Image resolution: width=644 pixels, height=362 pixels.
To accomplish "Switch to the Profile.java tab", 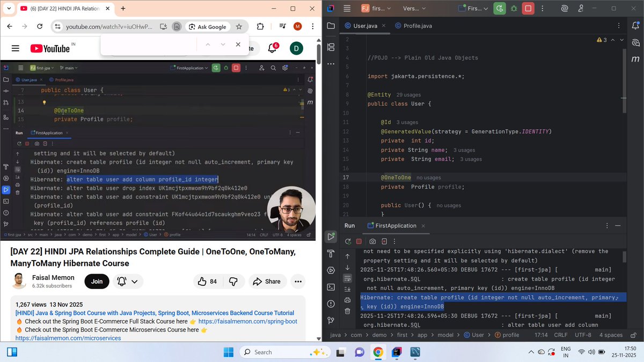I will click(x=418, y=25).
